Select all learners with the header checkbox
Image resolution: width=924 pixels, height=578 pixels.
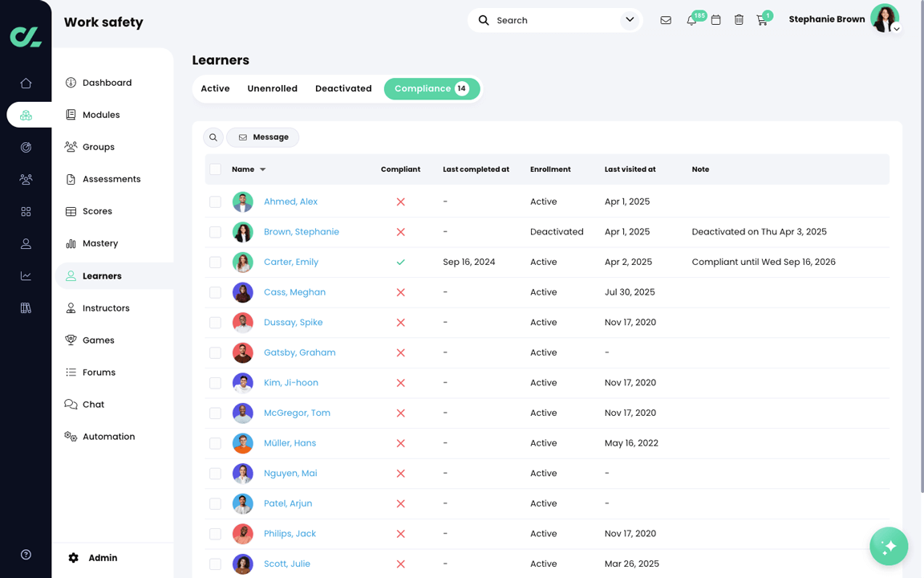point(215,169)
